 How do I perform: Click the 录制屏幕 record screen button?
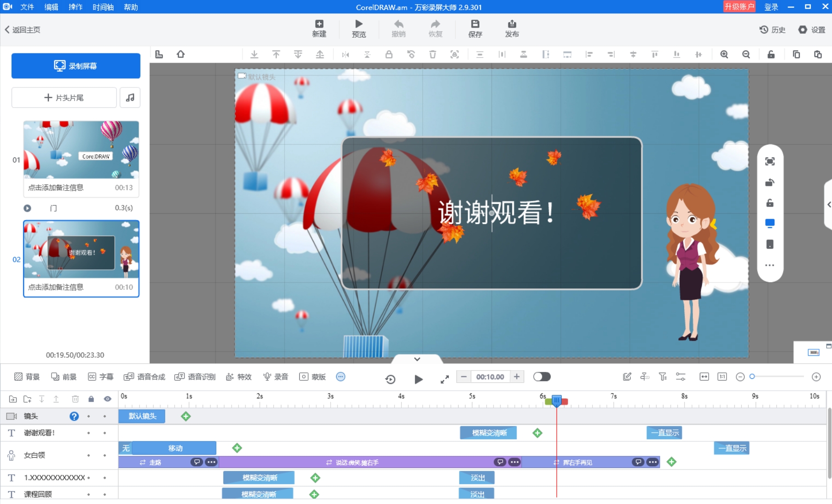(x=76, y=66)
